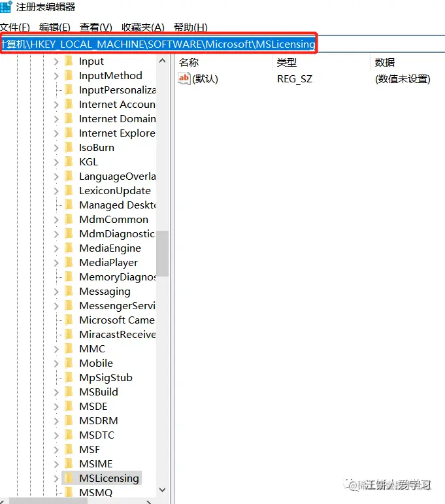Click the (数值未设置) data cell
The width and height of the screenshot is (445, 504).
[403, 78]
